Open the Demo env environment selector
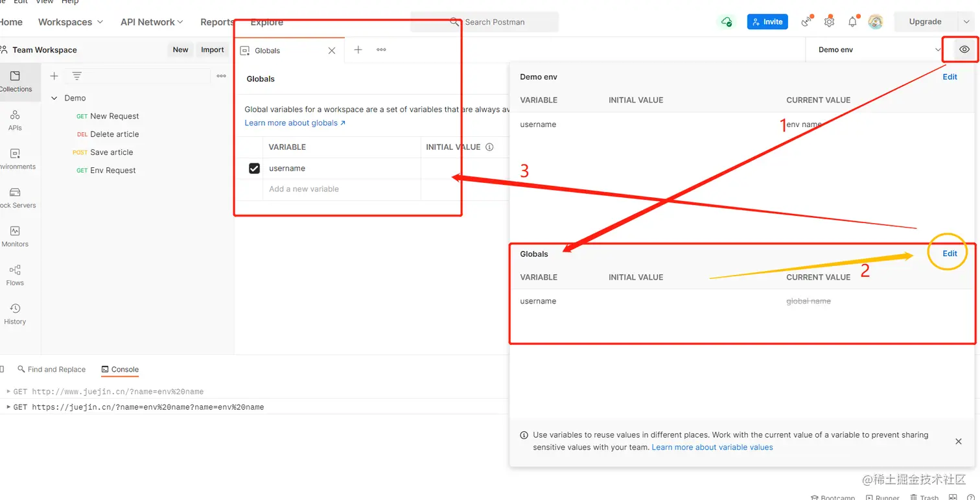Screen dimensions: 980x500 (x=879, y=49)
